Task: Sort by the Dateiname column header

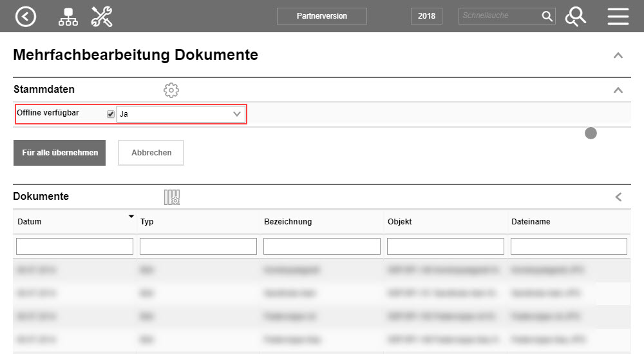Action: 531,222
